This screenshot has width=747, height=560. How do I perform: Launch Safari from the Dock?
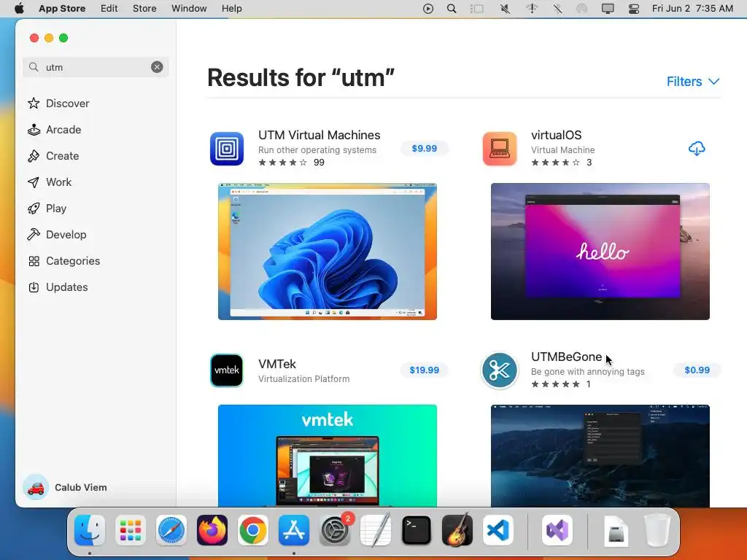pos(171,530)
